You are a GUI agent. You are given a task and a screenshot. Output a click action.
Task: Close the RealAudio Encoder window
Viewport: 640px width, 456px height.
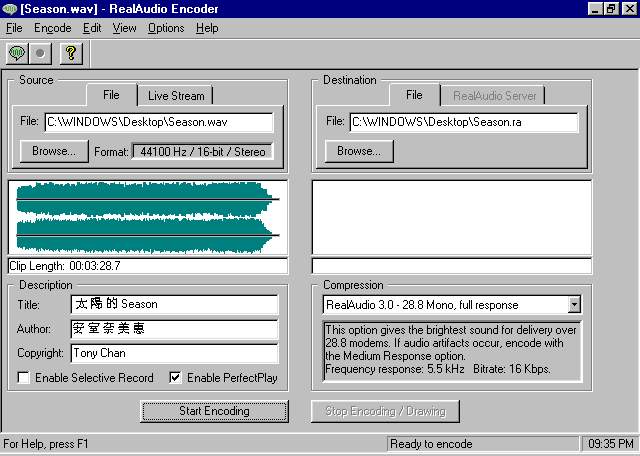click(x=629, y=9)
